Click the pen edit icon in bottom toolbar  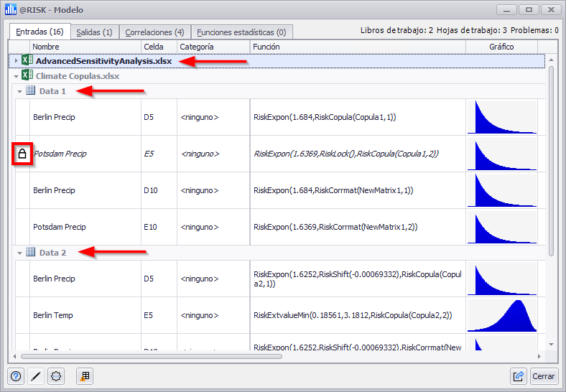point(37,375)
